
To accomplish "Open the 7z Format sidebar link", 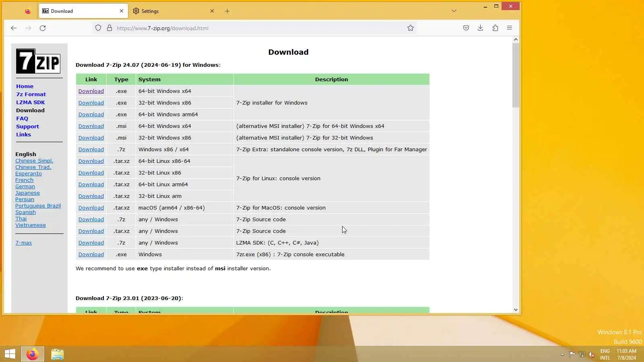I will pos(31,95).
